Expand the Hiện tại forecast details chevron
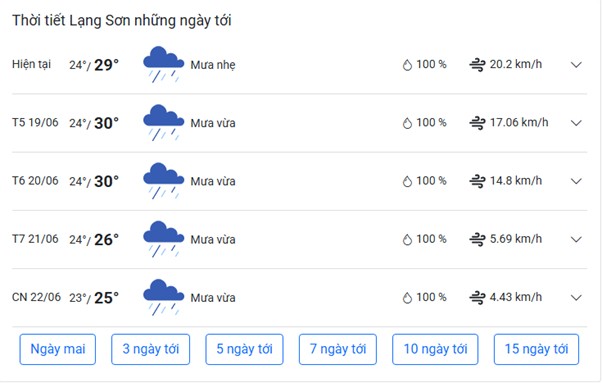 pyautogui.click(x=576, y=65)
